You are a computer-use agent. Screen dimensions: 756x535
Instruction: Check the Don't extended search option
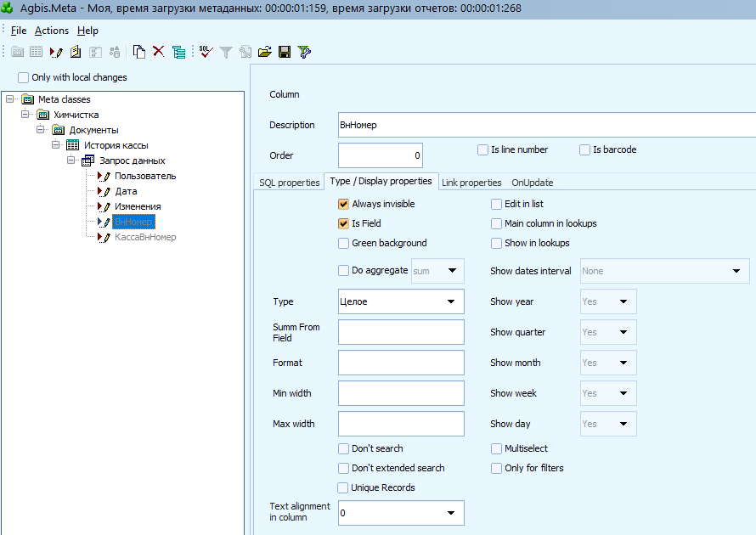tap(343, 468)
